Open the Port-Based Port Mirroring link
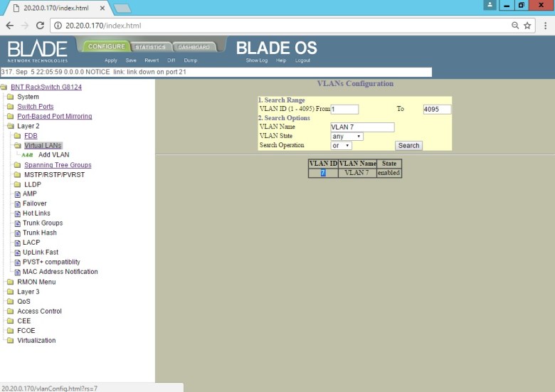 [55, 117]
